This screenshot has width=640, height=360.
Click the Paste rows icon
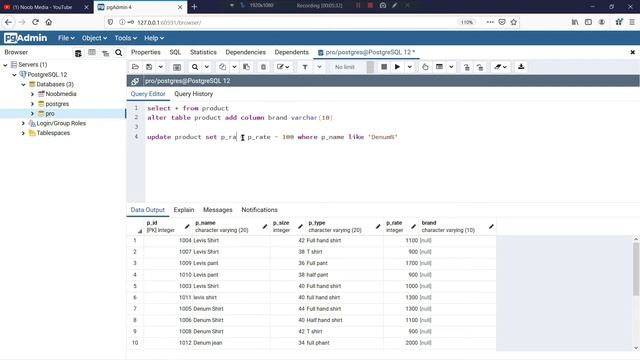[x=246, y=67]
